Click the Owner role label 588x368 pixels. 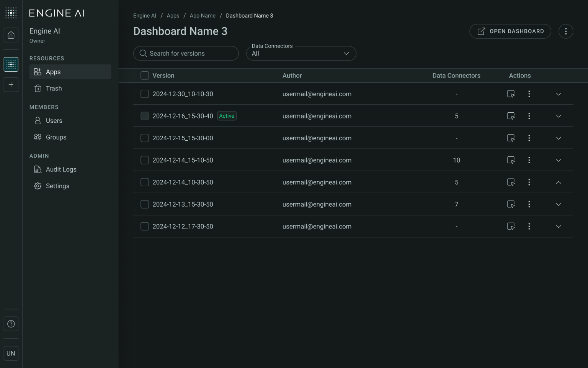37,41
